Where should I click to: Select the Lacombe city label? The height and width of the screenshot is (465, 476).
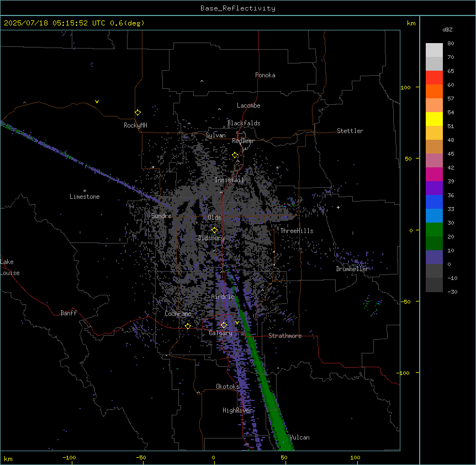[x=248, y=105]
